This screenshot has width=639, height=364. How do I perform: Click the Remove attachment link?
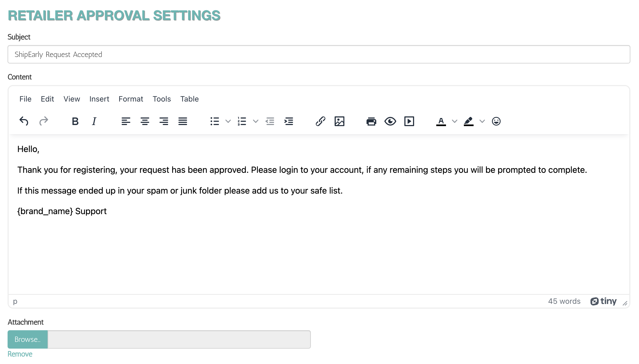pyautogui.click(x=19, y=353)
